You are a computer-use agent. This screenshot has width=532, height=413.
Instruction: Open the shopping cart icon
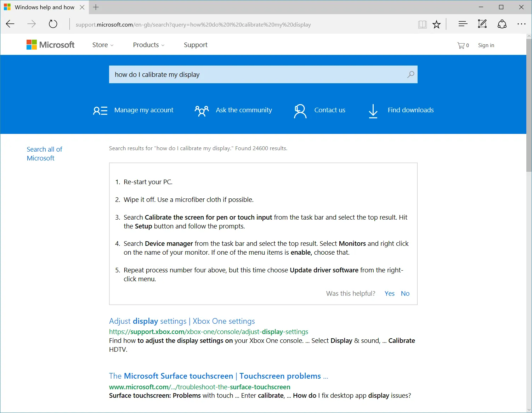462,45
